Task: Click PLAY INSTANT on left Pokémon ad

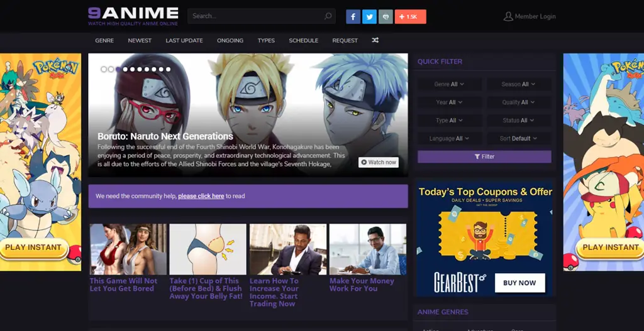Action: point(33,247)
